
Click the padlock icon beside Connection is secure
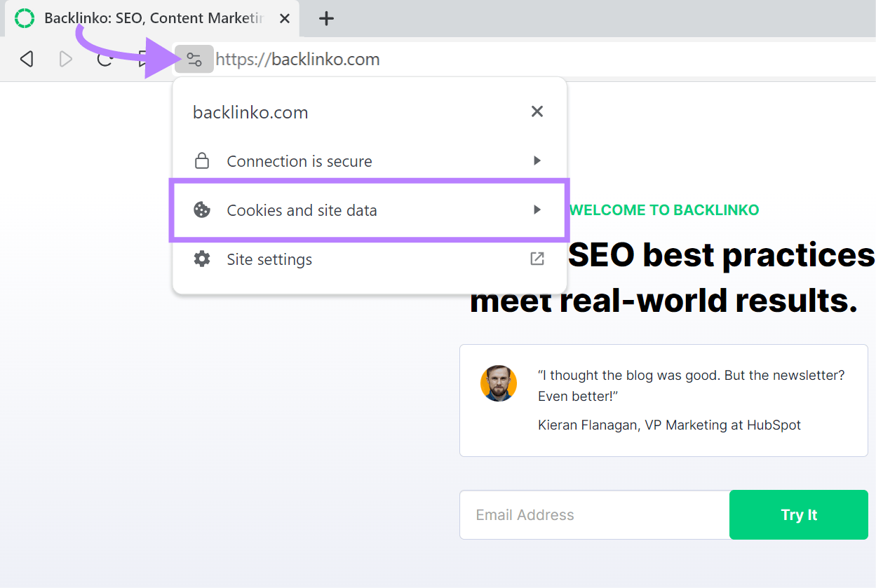coord(202,160)
